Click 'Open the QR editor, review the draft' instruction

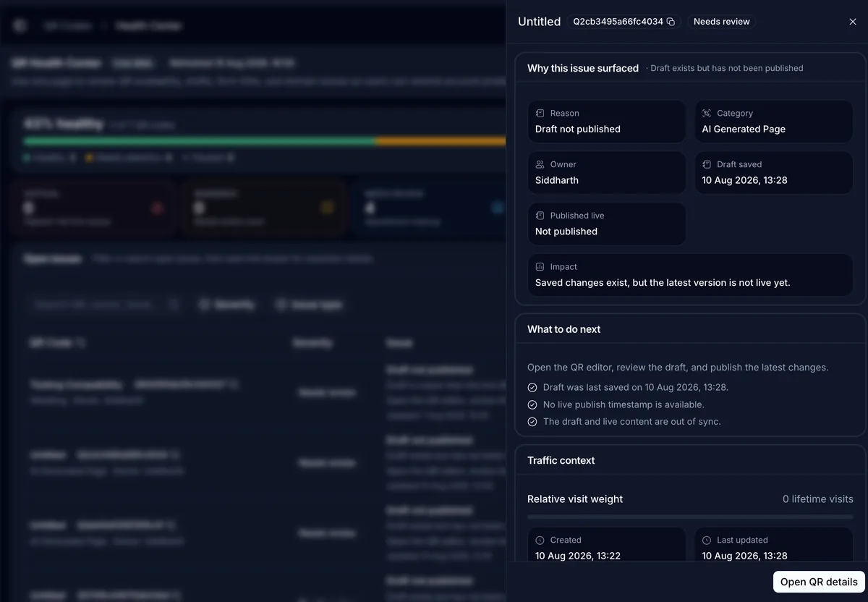(678, 368)
